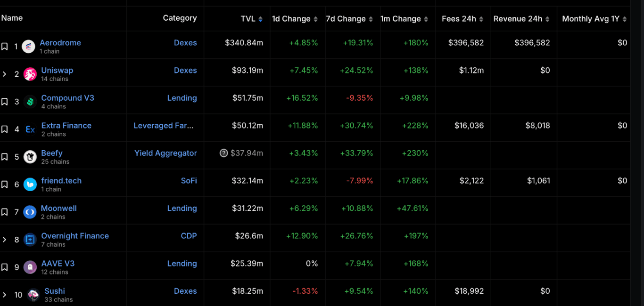Click the Aerodrome protocol logo icon

pyautogui.click(x=28, y=47)
